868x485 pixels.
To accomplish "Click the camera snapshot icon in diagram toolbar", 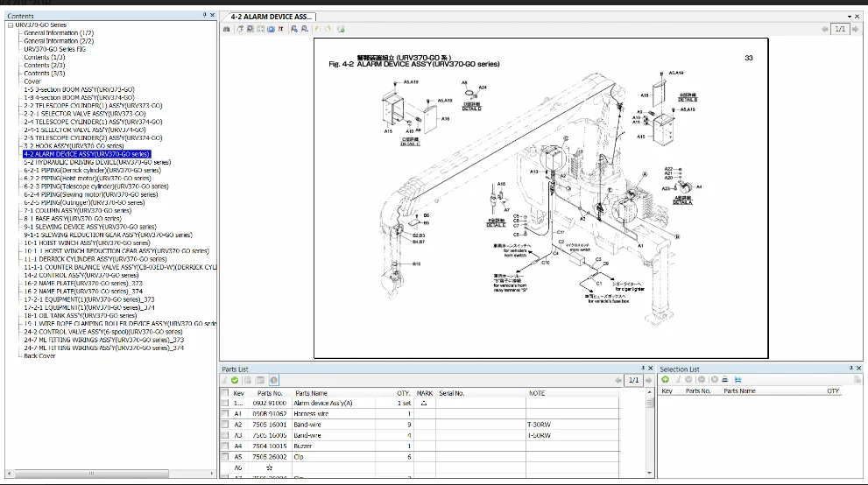I will point(271,29).
